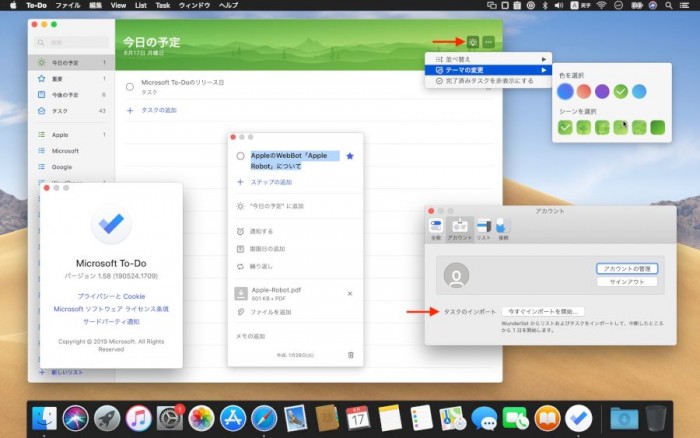Image resolution: width=700 pixels, height=438 pixels.
Task: Click the star icon on the Apple Robot task
Action: (349, 156)
